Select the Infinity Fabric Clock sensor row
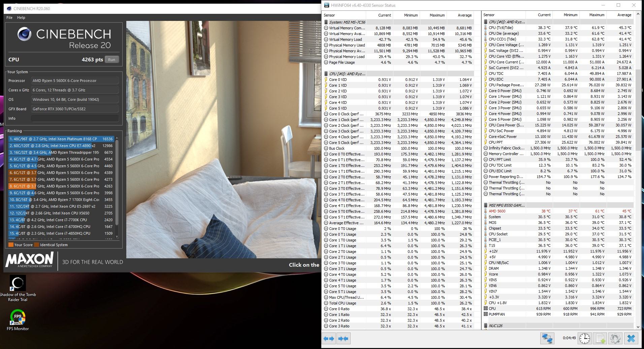644x349 pixels. 558,148
